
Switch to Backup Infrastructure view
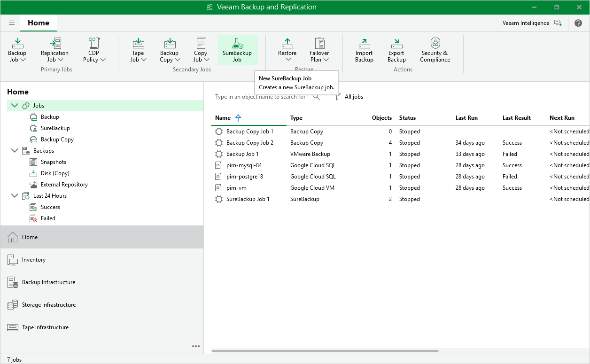[48, 282]
